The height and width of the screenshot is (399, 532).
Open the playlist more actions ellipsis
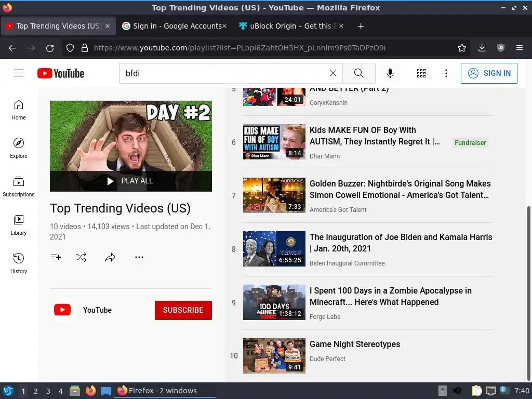click(x=139, y=257)
